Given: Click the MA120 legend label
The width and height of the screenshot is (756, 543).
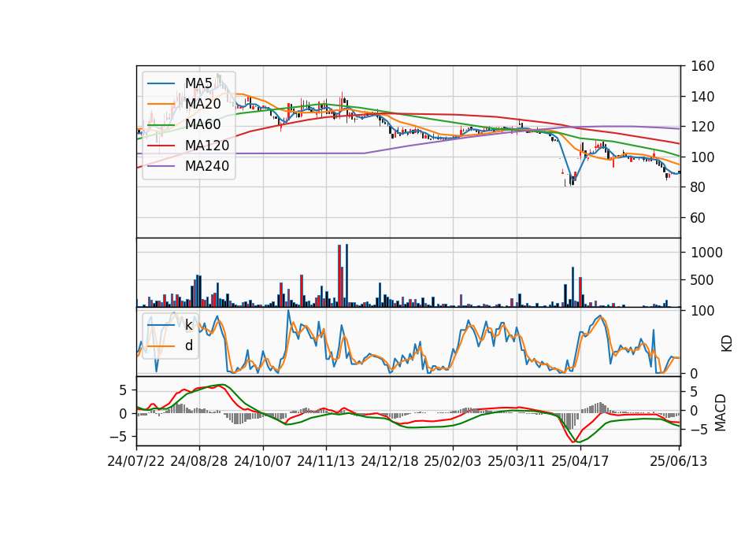Looking at the screenshot, I should point(207,146).
